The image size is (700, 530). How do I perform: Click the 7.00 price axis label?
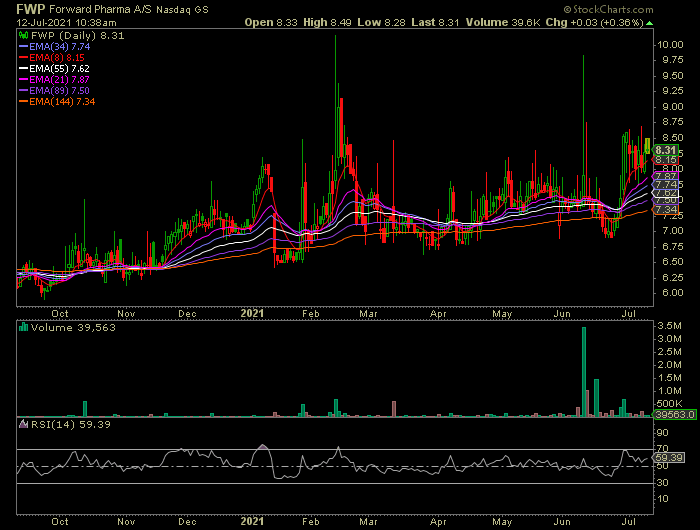pyautogui.click(x=672, y=231)
